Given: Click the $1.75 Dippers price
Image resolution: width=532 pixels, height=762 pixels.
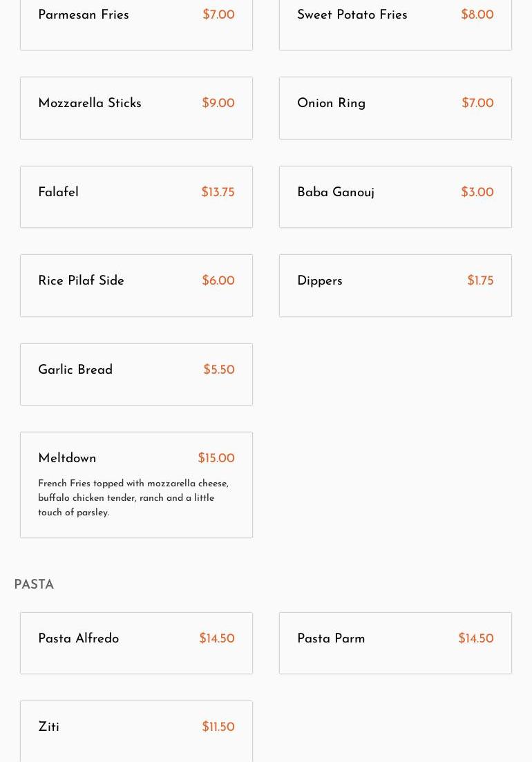Looking at the screenshot, I should tap(480, 281).
